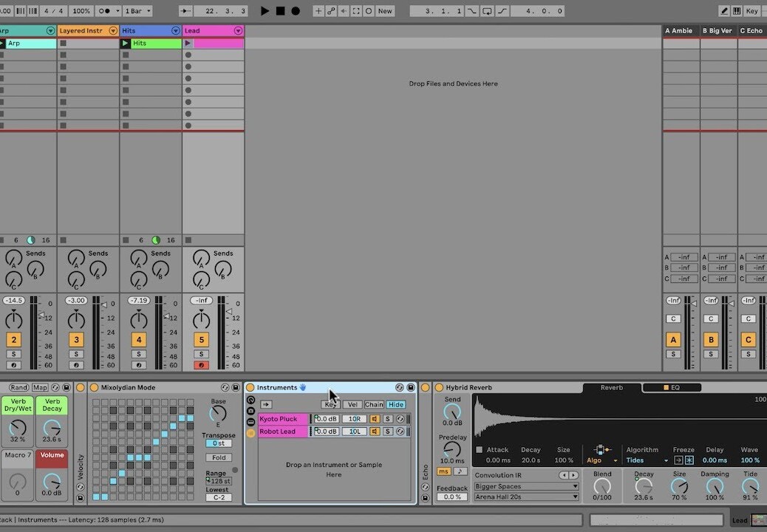Viewport: 767px width, 532px height.
Task: Click the re-enable automation arrow icon
Action: (344, 11)
